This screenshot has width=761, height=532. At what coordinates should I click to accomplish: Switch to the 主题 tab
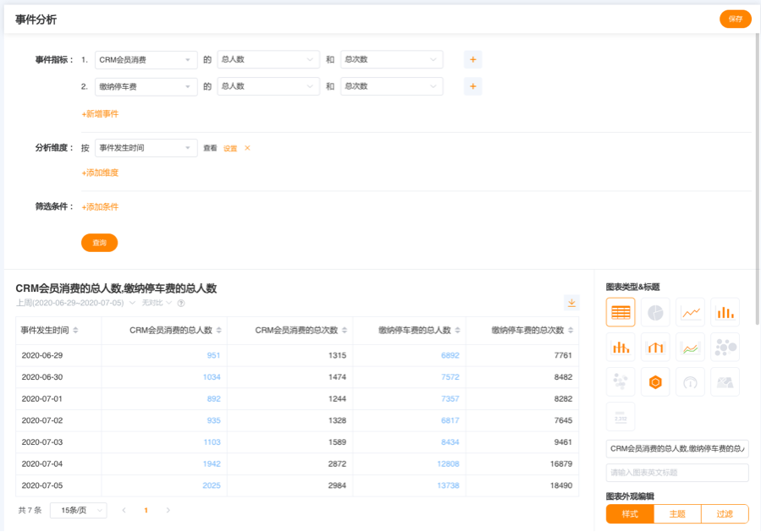(x=677, y=513)
